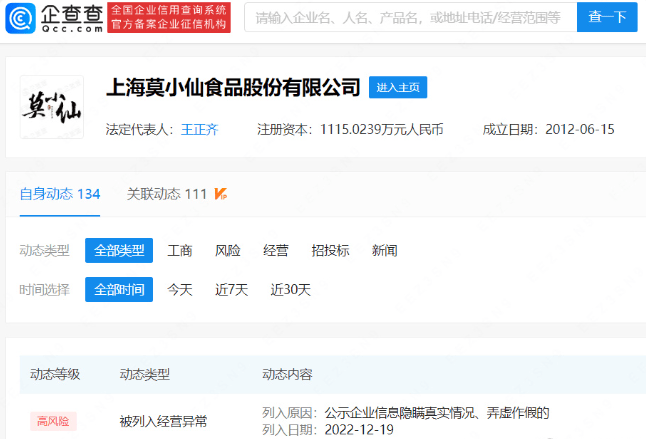The height and width of the screenshot is (439, 646).
Task: Click the 查一下 search button
Action: [607, 17]
